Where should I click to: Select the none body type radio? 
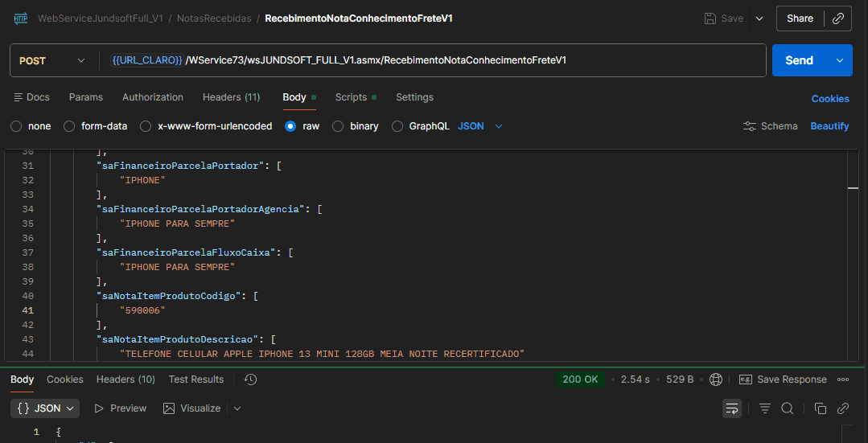tap(16, 126)
